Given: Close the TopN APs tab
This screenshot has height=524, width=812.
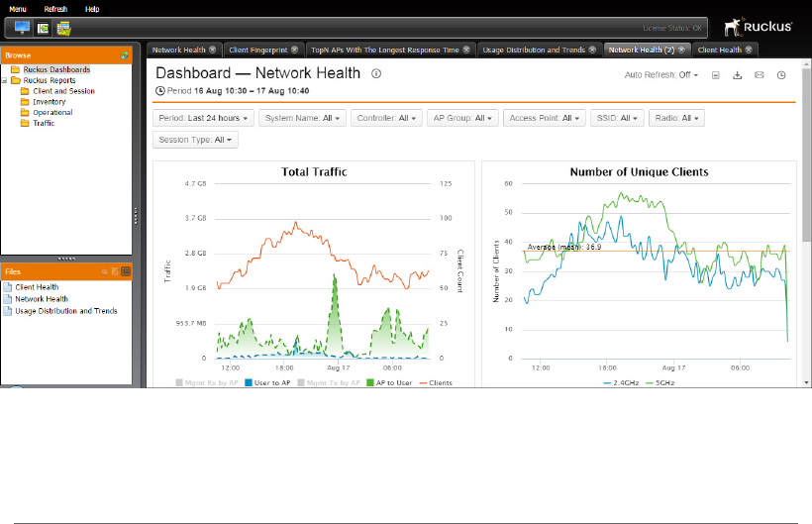Looking at the screenshot, I should (466, 50).
